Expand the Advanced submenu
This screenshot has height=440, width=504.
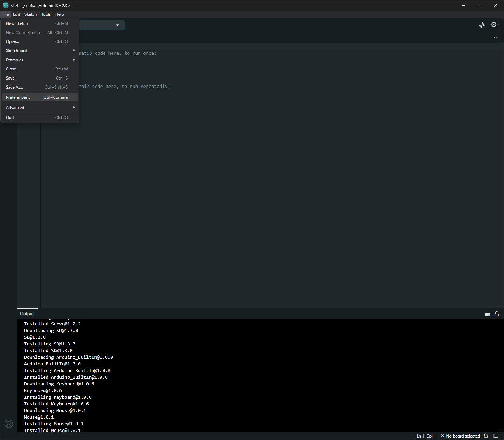(x=40, y=108)
